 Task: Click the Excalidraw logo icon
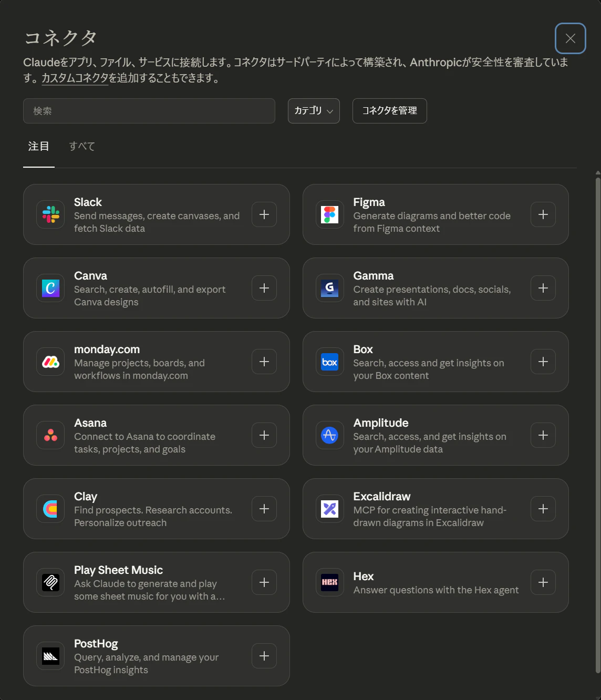(330, 509)
